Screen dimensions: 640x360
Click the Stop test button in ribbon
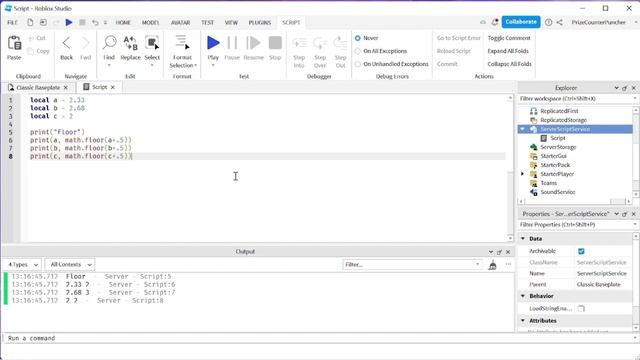click(275, 42)
